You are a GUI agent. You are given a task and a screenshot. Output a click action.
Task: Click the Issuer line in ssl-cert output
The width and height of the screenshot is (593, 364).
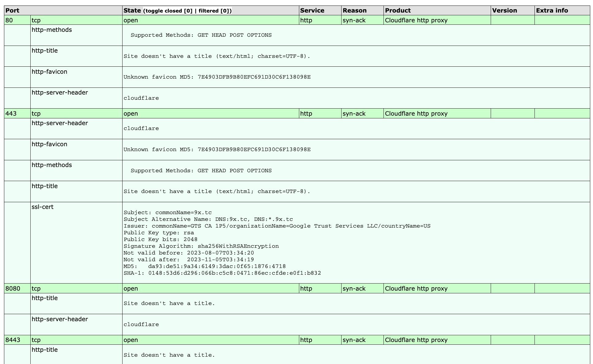pyautogui.click(x=277, y=226)
